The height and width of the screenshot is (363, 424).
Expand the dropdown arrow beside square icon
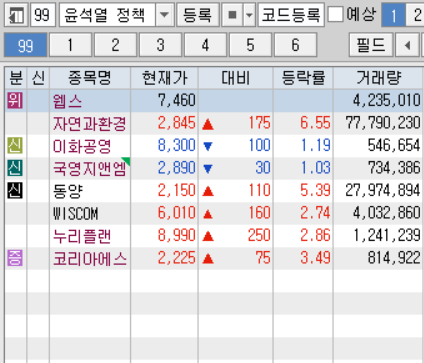click(x=249, y=15)
